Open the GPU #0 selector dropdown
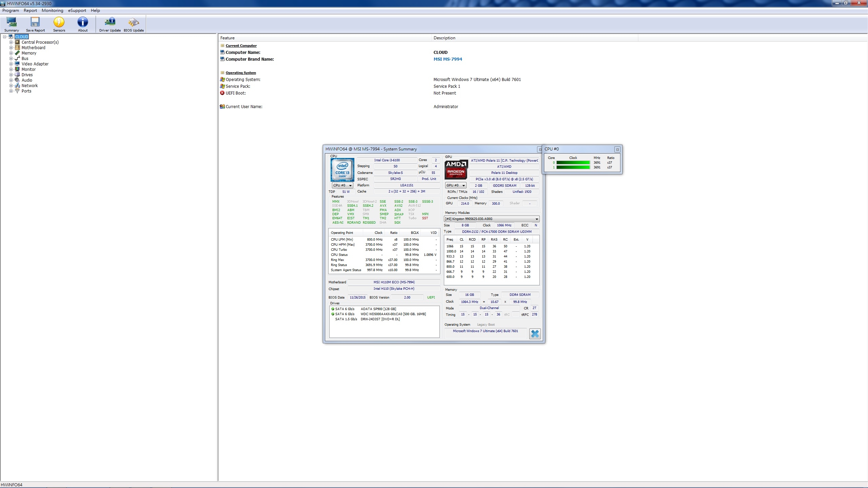The height and width of the screenshot is (488, 868). click(x=456, y=185)
